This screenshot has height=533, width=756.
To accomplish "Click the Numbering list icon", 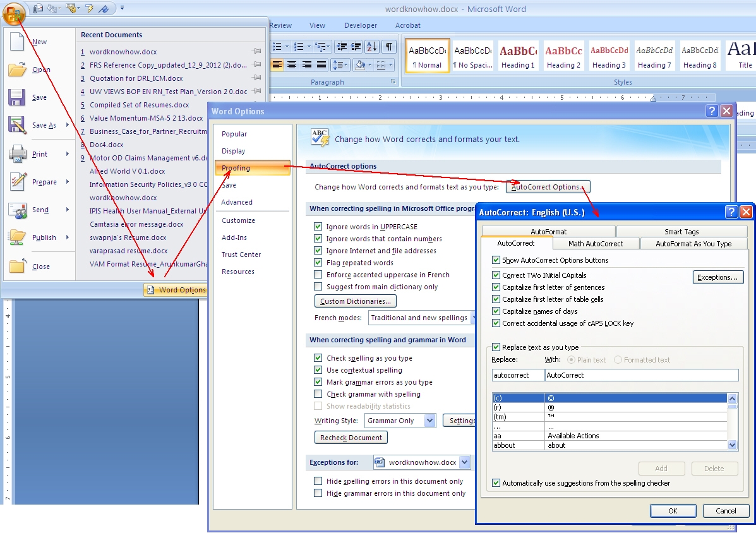I will (x=299, y=47).
